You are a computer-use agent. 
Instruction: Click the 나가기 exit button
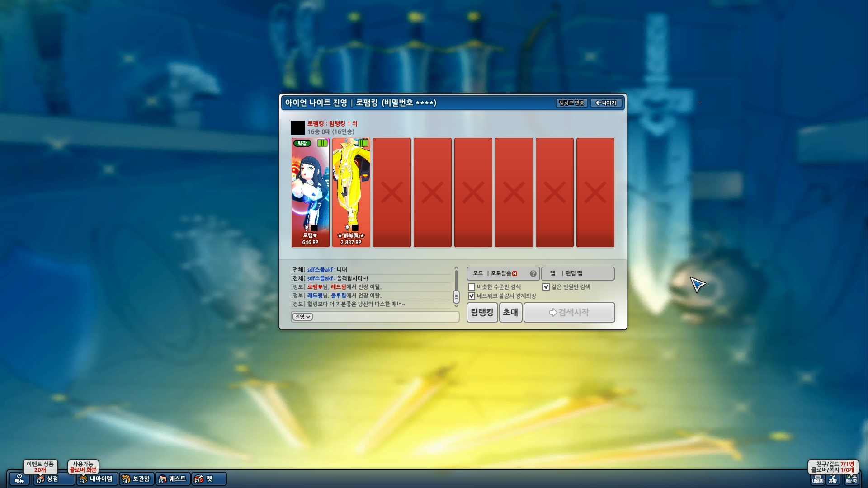606,103
